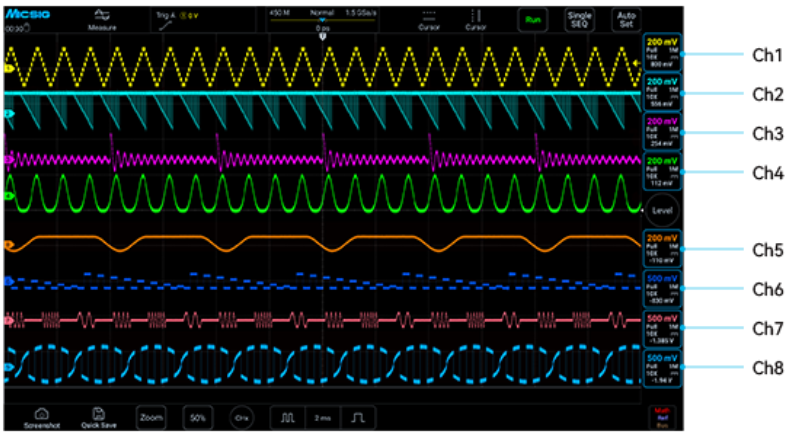Viewport: 793px width, 434px height.
Task: Toggle Ch1 yellow 200 mV channel
Action: (x=662, y=53)
